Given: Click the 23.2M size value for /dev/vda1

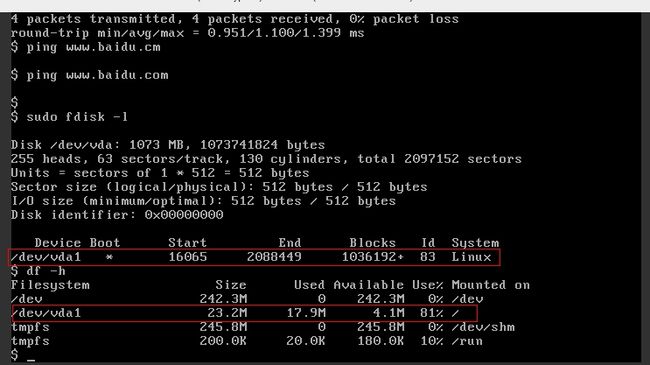Looking at the screenshot, I should (x=227, y=313).
